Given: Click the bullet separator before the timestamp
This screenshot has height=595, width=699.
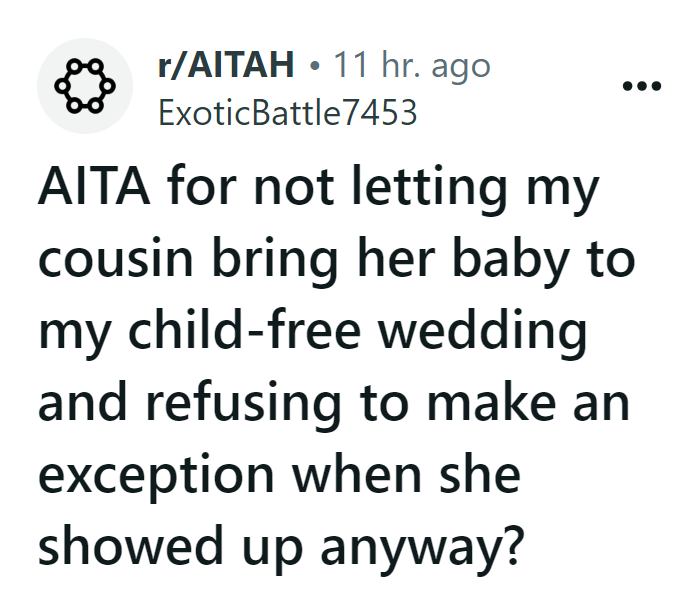Looking at the screenshot, I should [x=315, y=67].
